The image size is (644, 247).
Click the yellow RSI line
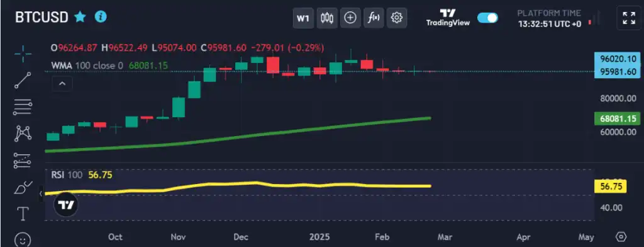pos(238,184)
